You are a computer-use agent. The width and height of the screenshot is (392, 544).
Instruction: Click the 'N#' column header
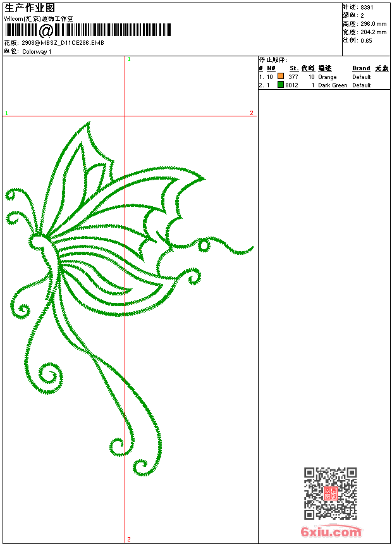[x=271, y=68]
